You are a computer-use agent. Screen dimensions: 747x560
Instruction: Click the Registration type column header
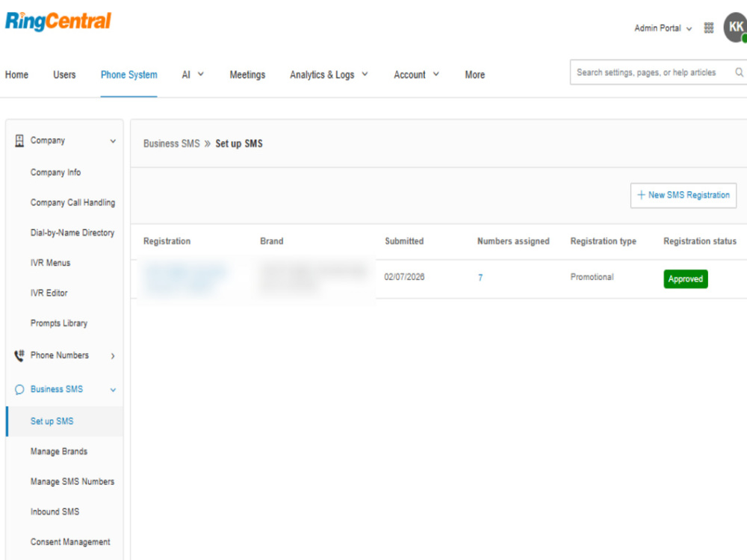click(603, 241)
